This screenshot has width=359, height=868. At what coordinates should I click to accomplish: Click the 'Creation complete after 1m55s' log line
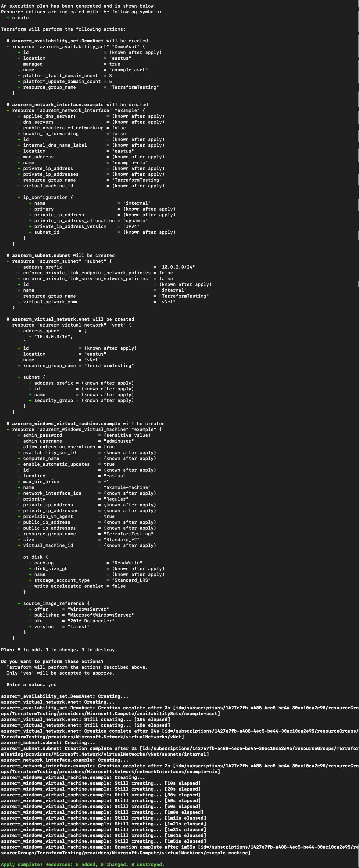(x=179, y=850)
